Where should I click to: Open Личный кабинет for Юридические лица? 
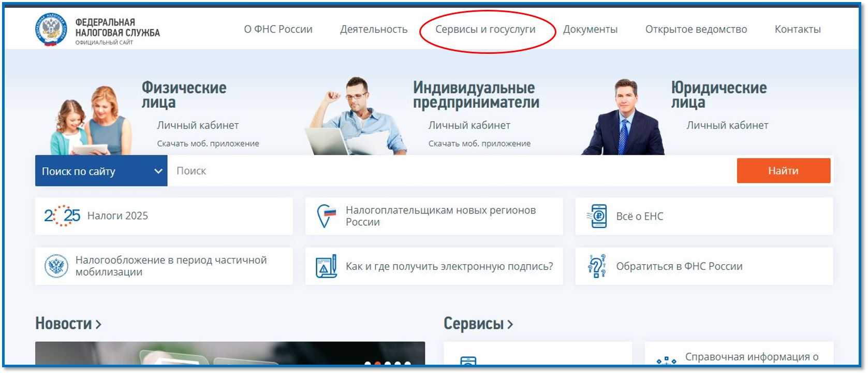click(727, 125)
